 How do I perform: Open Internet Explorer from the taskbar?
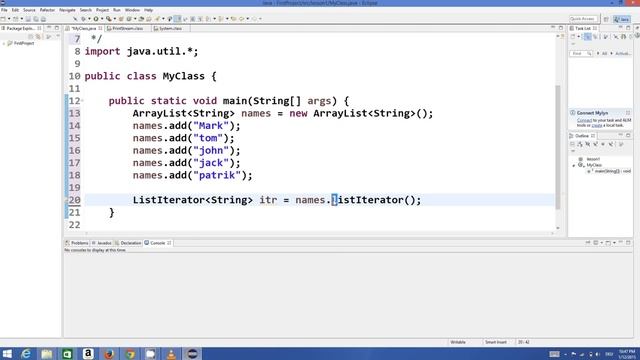pos(26,353)
